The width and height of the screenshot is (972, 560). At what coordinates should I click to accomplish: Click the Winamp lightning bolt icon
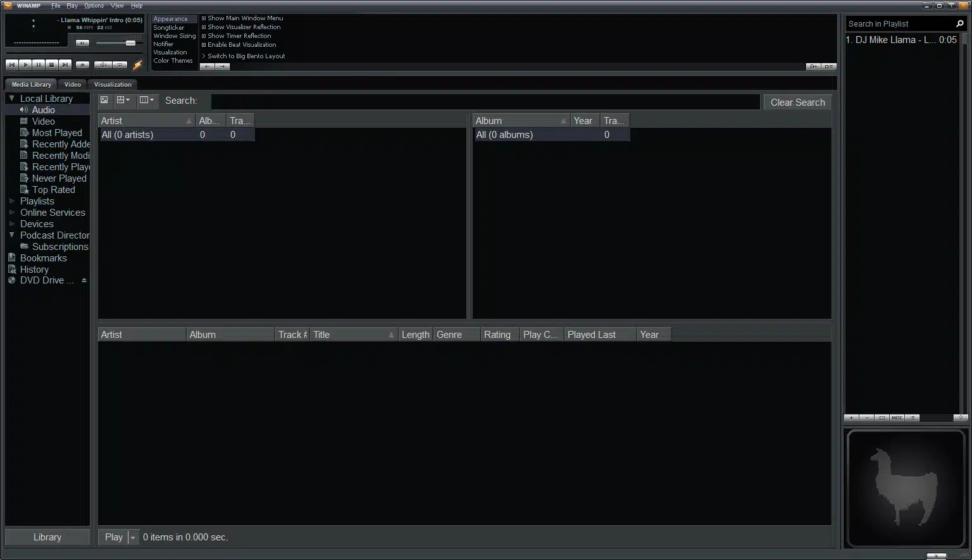pyautogui.click(x=137, y=65)
